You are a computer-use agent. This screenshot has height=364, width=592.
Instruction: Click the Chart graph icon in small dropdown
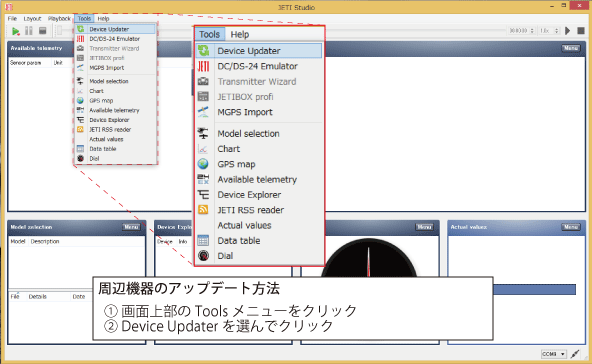tap(80, 91)
